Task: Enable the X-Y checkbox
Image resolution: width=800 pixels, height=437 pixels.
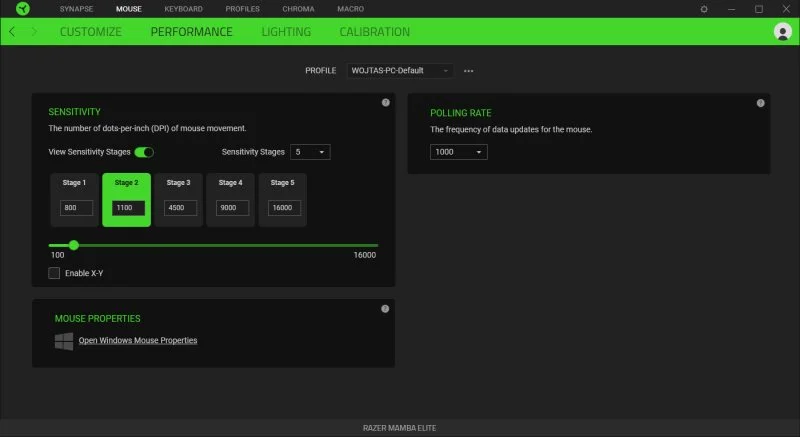Action: click(x=54, y=273)
